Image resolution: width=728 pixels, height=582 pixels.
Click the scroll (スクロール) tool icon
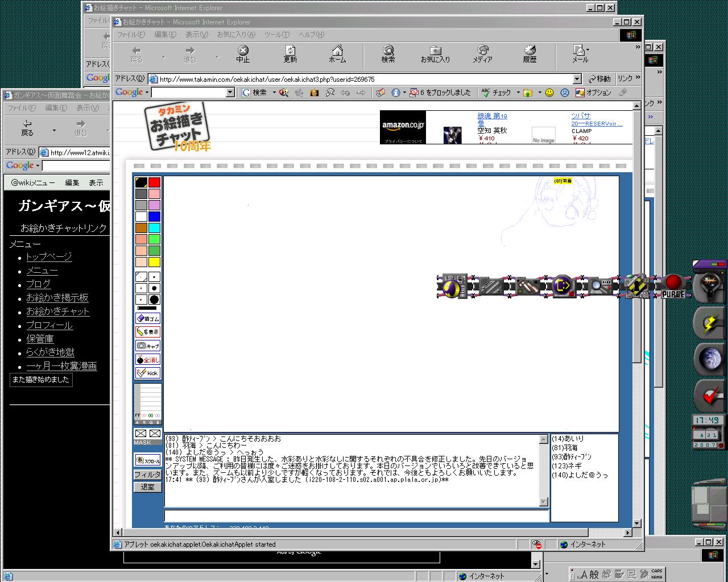148,460
